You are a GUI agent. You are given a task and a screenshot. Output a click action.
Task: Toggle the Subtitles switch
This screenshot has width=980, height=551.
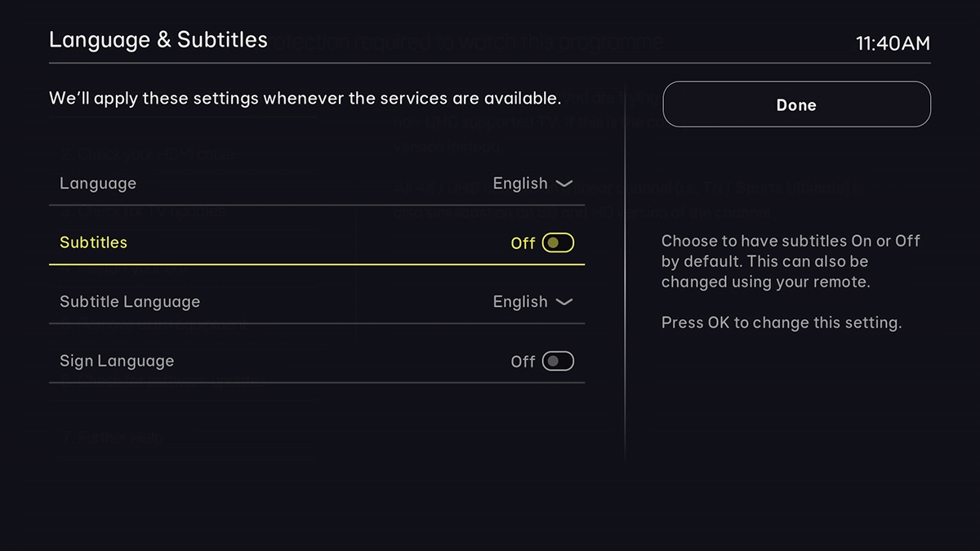coord(559,242)
